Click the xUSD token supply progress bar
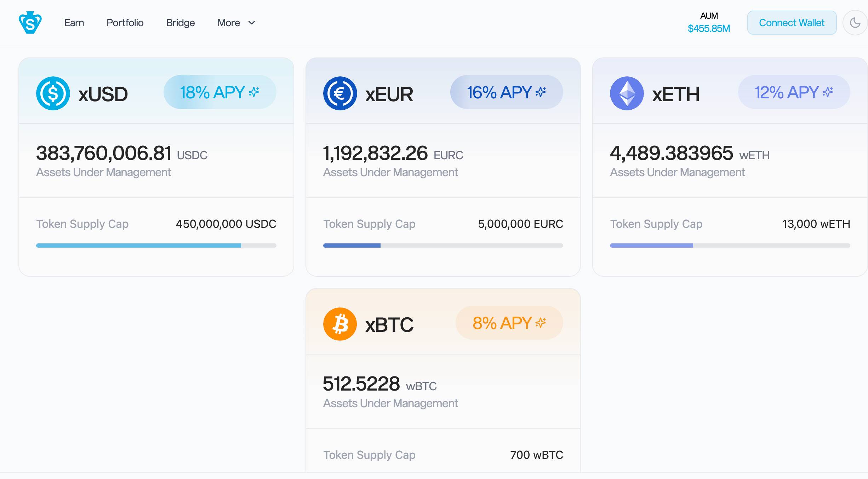This screenshot has width=868, height=479. click(x=156, y=245)
